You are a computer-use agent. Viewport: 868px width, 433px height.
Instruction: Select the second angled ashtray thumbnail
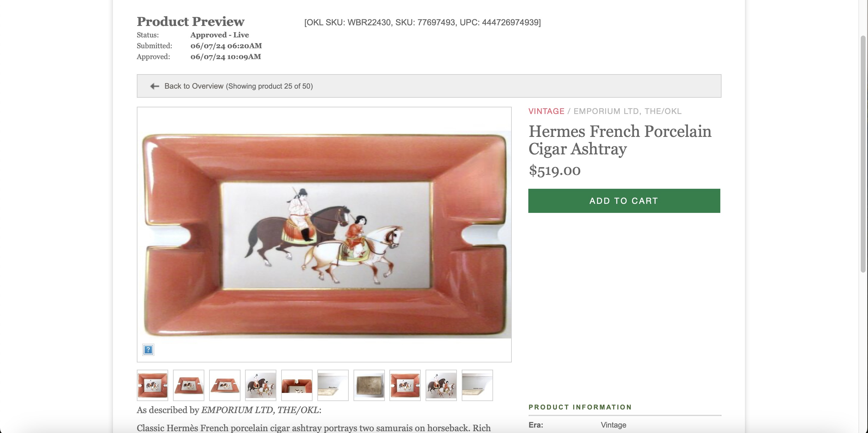[189, 385]
